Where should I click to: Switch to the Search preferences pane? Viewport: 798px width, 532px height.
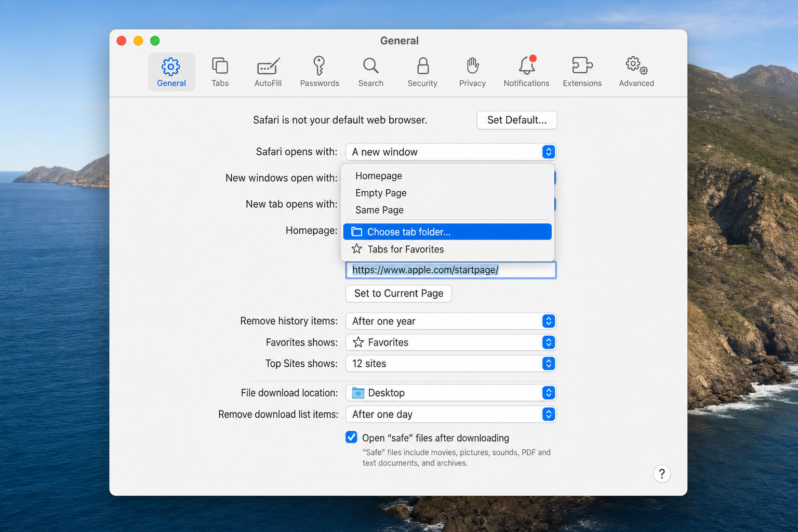pyautogui.click(x=371, y=72)
